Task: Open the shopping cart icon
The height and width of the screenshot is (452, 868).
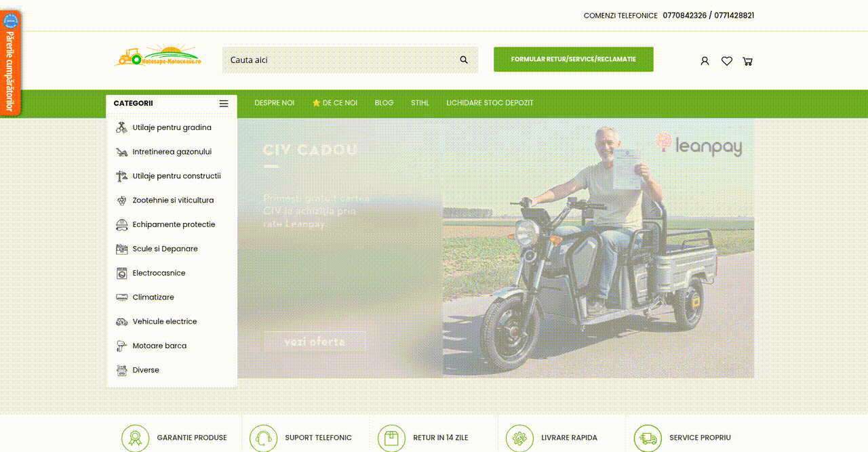Action: click(x=747, y=61)
